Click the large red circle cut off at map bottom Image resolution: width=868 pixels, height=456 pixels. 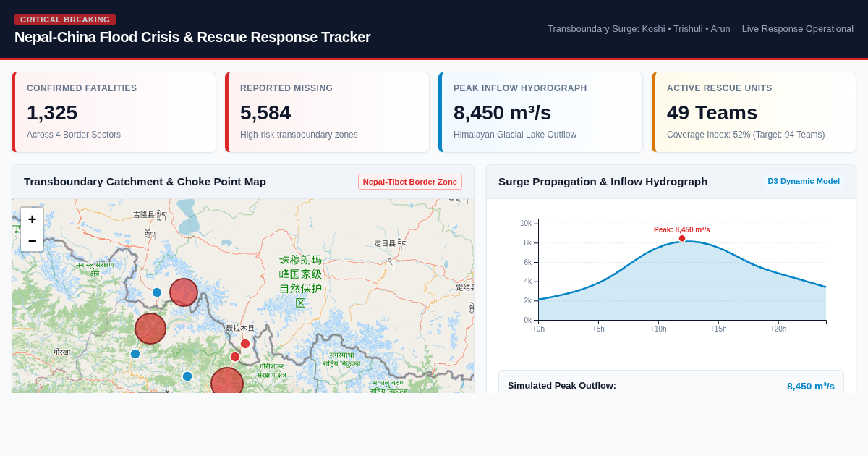[x=227, y=381]
